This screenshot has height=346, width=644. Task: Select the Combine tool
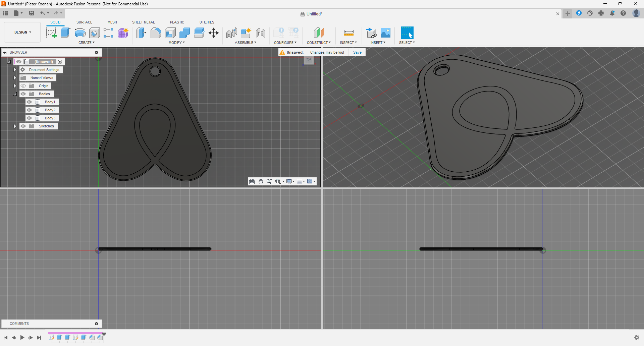(x=184, y=33)
